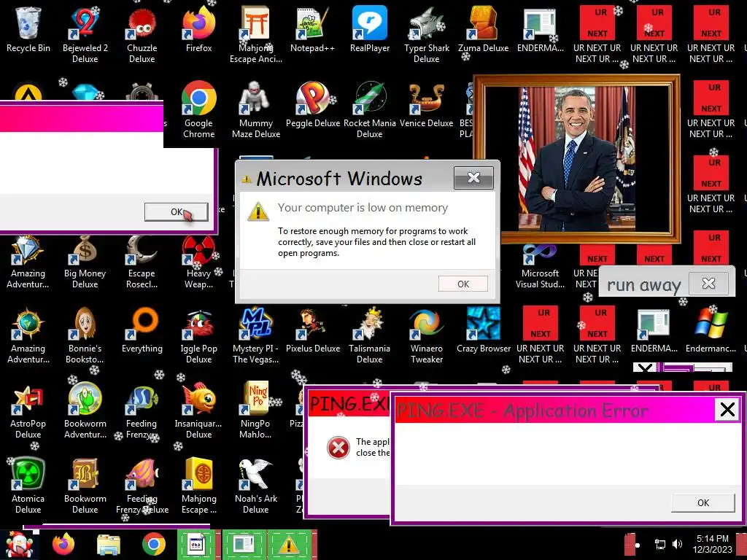Open the Notepad++ desktop shortcut
The image size is (747, 560).
(312, 29)
